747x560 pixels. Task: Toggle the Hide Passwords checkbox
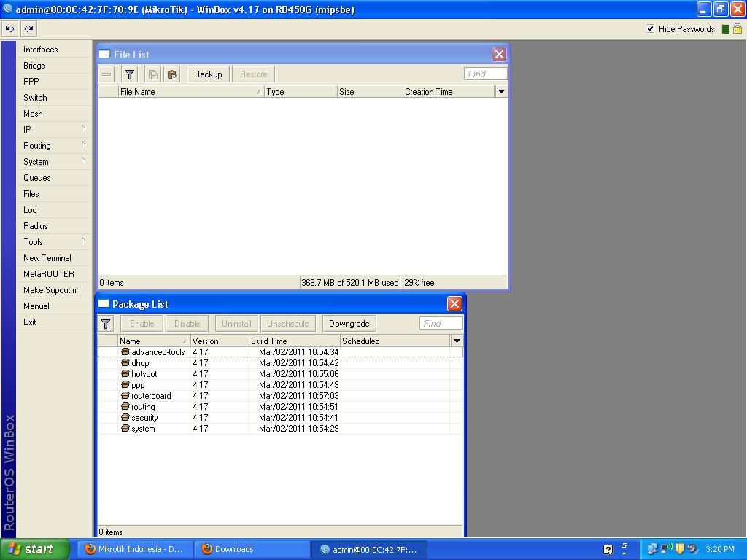(x=650, y=28)
